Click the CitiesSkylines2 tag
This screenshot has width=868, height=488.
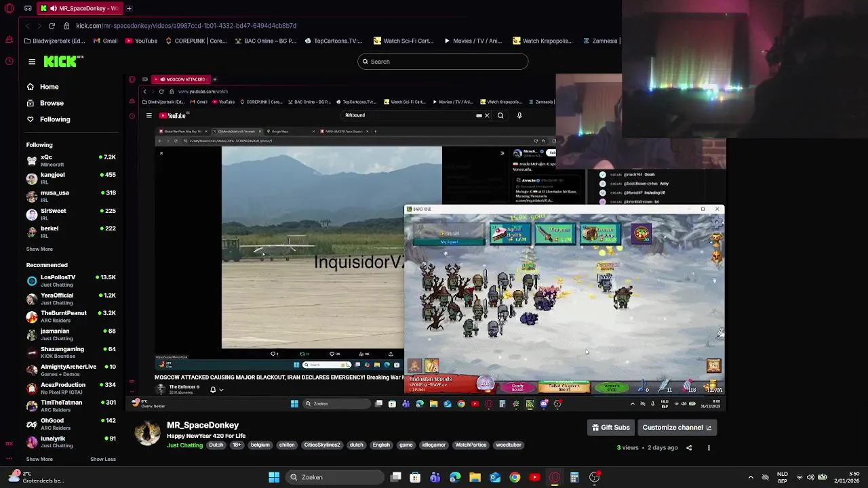pos(322,445)
